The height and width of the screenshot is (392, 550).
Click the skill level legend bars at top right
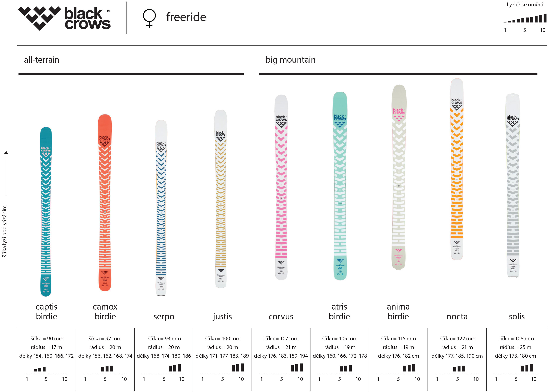[x=525, y=19]
